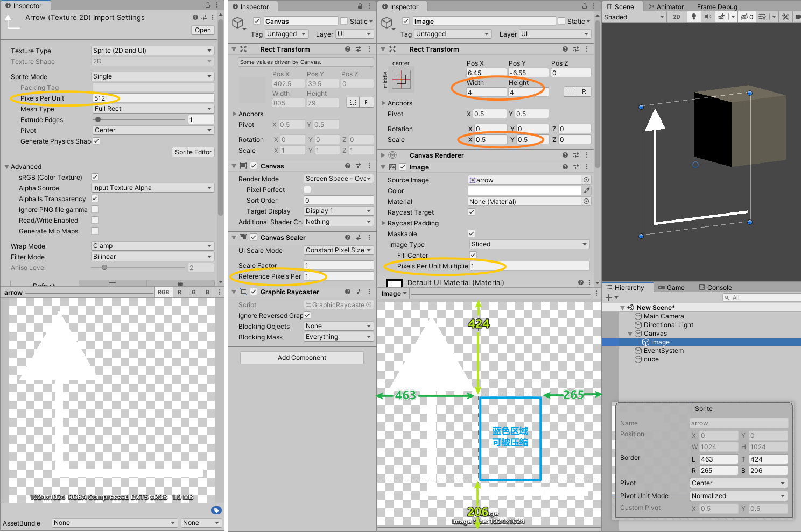
Task: Toggle the 2D scene view button
Action: [x=677, y=17]
